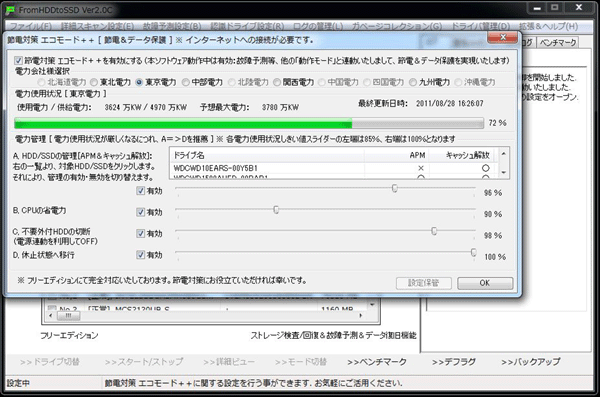
Task: Toggle the 節電対策 エコモード++ enable checkbox
Action: coord(18,60)
